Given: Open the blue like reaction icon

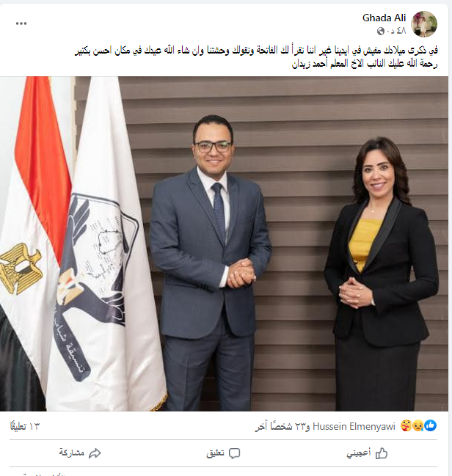Looking at the screenshot, I should 431,425.
